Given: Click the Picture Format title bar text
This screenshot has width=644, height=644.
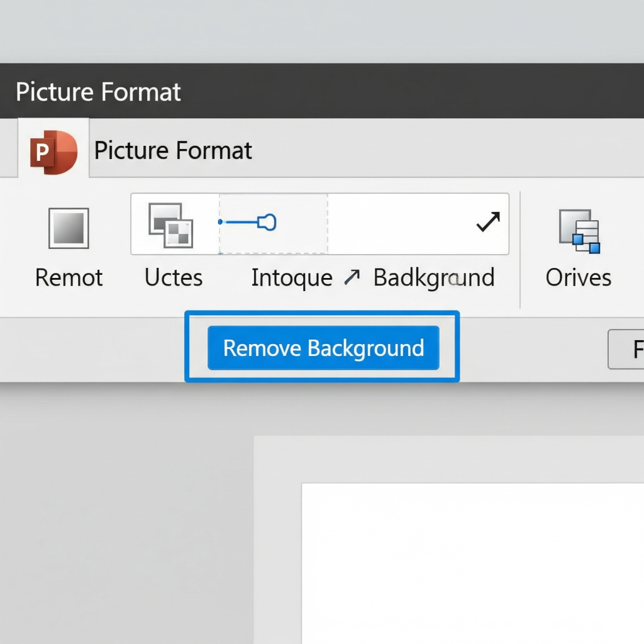Looking at the screenshot, I should point(98,92).
